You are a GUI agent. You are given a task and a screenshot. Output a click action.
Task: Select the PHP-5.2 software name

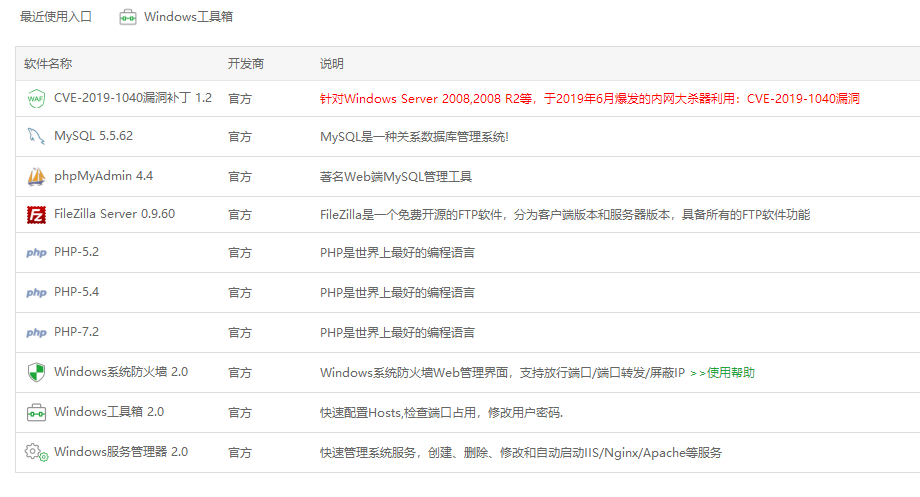76,252
